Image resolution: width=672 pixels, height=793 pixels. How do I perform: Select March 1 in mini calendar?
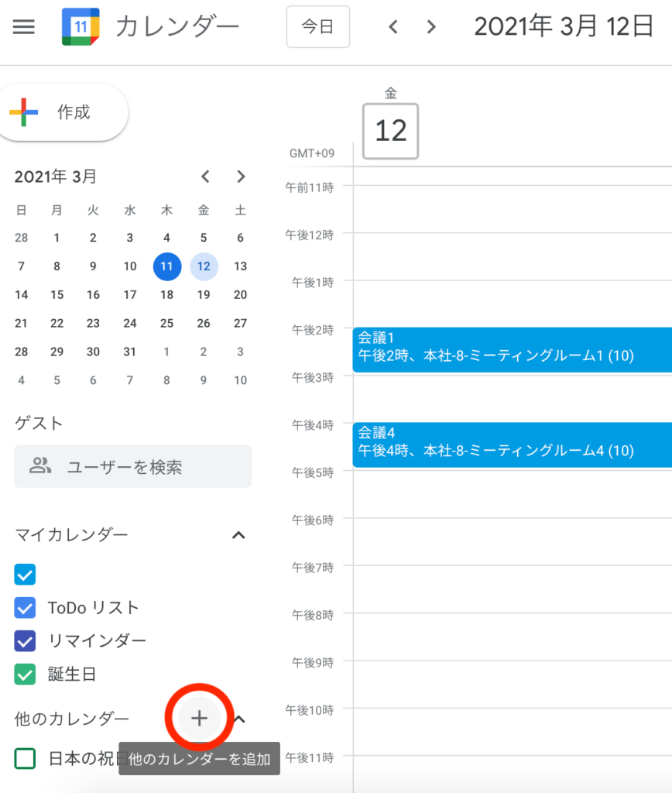point(57,238)
